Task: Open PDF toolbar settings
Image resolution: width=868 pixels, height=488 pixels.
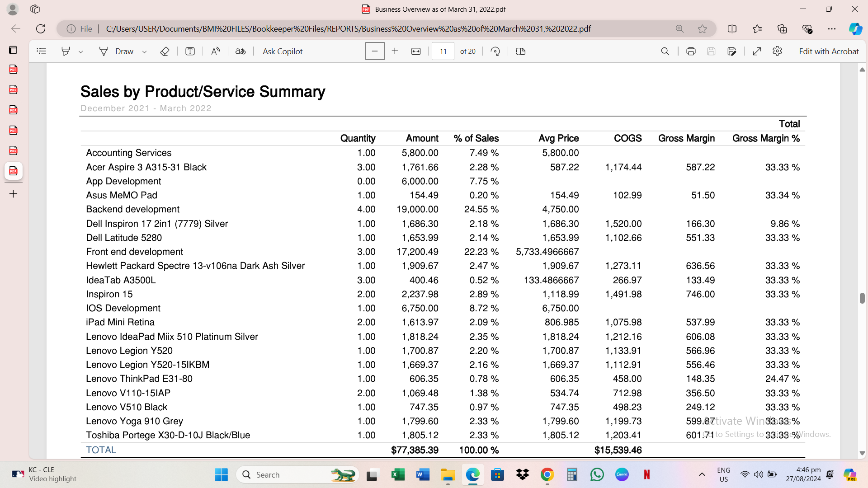Action: coord(777,51)
